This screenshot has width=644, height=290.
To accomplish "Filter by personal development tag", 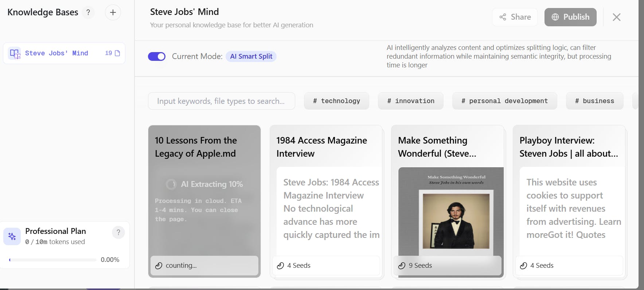I will coord(504,101).
